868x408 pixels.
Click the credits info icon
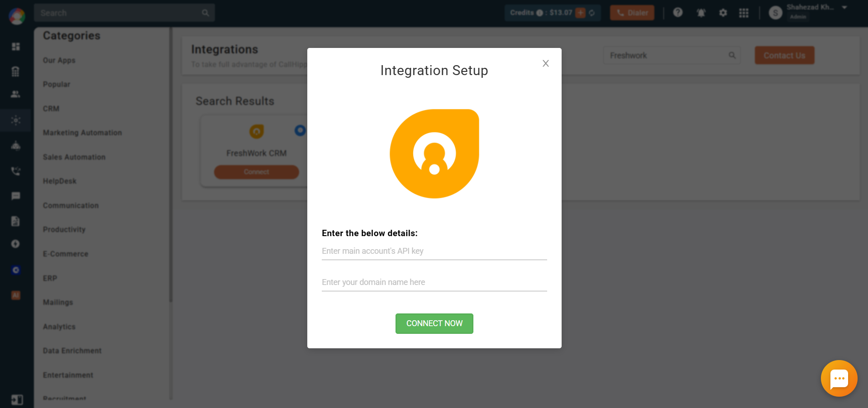539,13
